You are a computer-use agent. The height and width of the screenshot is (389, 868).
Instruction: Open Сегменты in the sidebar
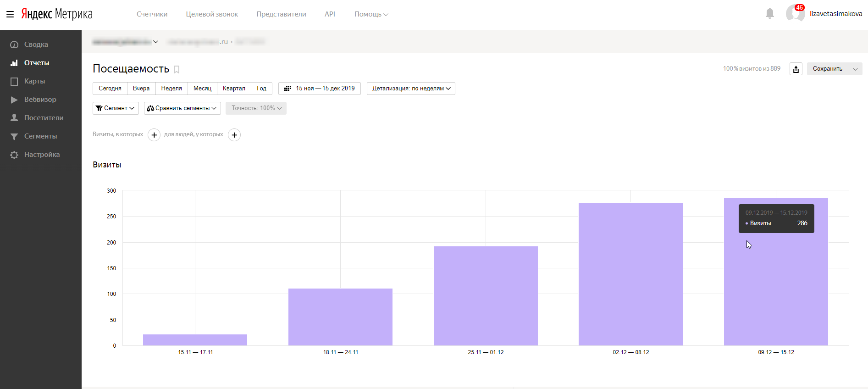pyautogui.click(x=41, y=136)
